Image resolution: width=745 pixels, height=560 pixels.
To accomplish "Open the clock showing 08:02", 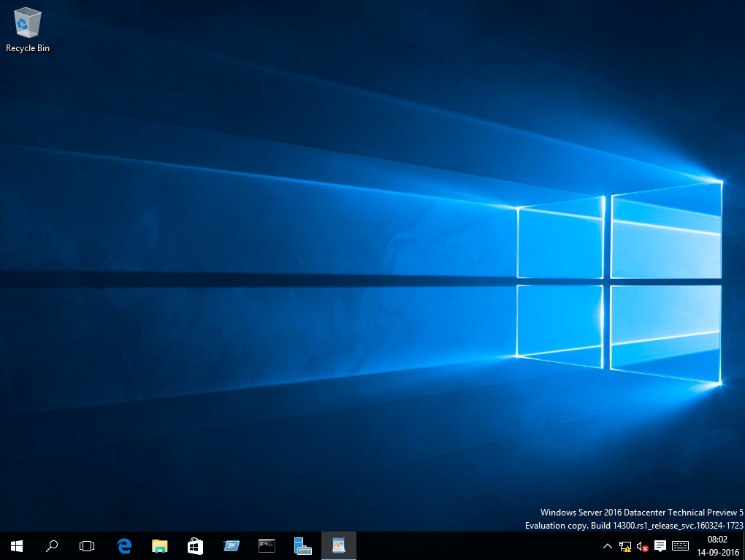I will point(717,546).
